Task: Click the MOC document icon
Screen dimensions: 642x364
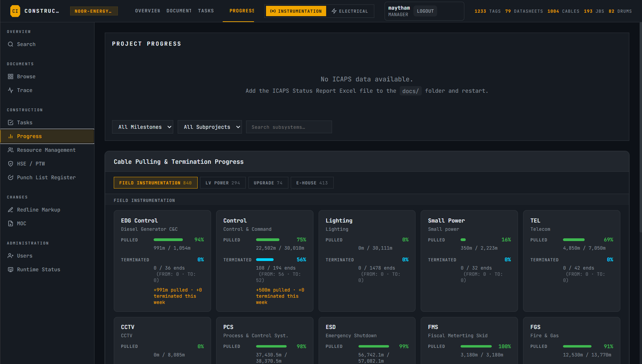Action: [x=11, y=224]
